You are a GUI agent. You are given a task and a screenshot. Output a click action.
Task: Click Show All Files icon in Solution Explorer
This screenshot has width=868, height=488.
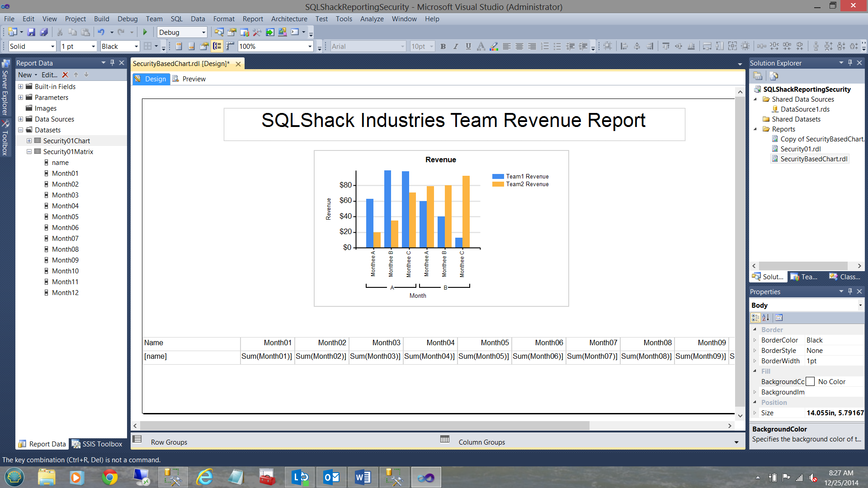click(774, 76)
